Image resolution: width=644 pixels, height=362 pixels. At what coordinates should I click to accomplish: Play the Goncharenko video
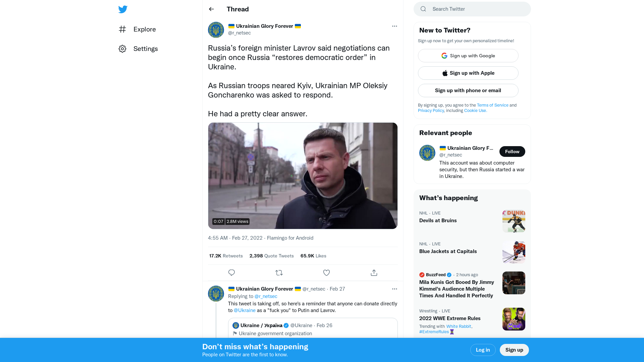click(x=303, y=176)
